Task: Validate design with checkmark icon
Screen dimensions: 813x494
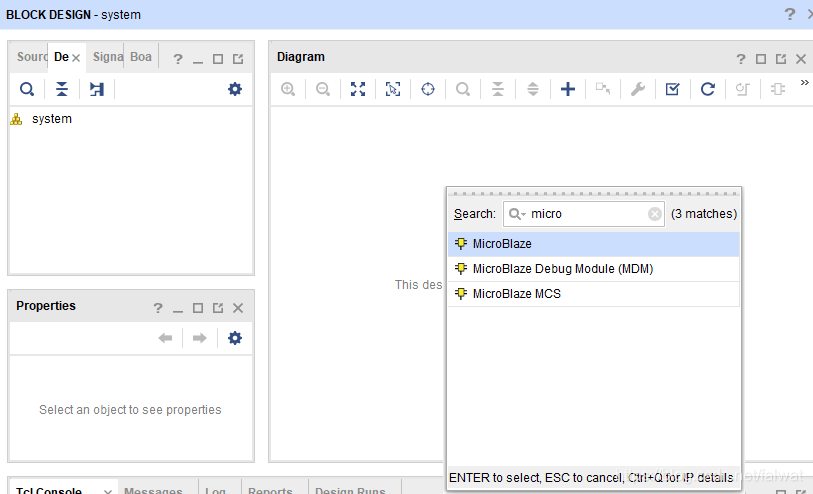Action: (x=672, y=89)
